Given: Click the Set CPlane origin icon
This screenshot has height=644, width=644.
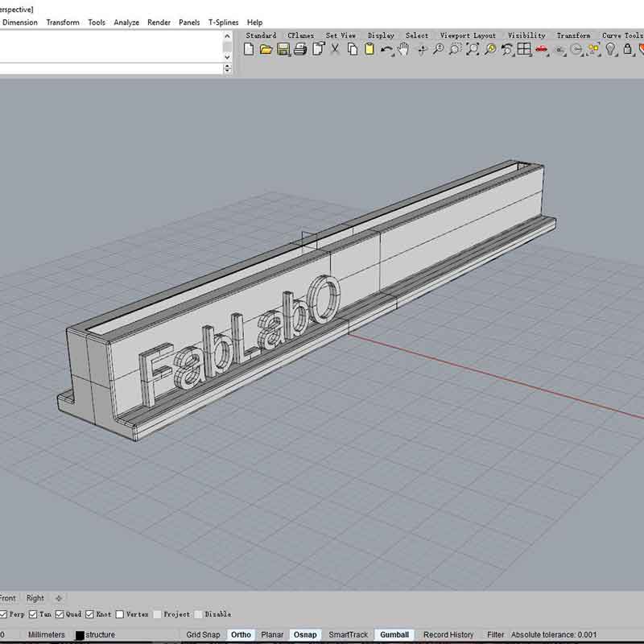Looking at the screenshot, I should pyautogui.click(x=559, y=50).
